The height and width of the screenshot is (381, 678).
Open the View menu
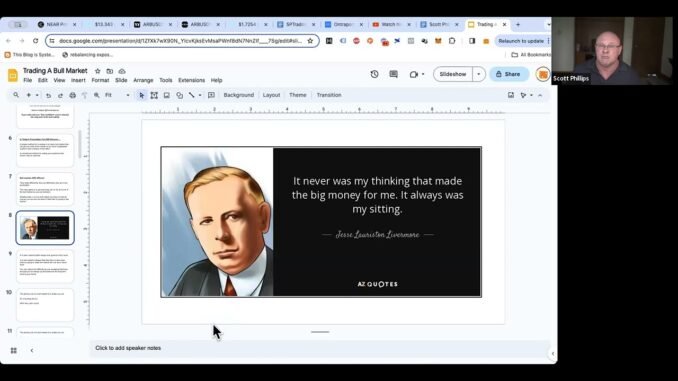[x=59, y=80]
